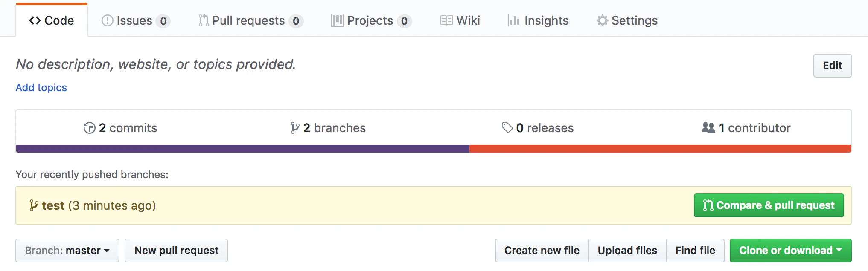
Task: Click the Settings gear icon
Action: pyautogui.click(x=602, y=20)
